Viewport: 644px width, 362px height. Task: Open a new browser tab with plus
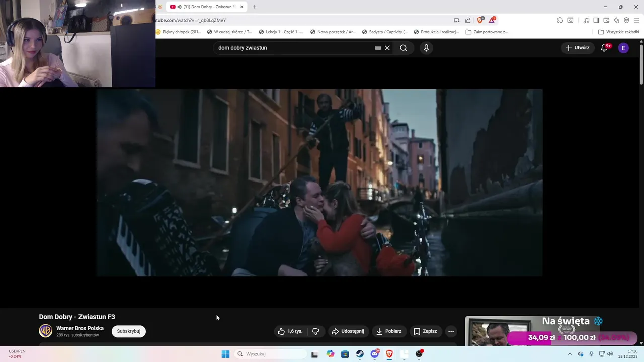254,7
